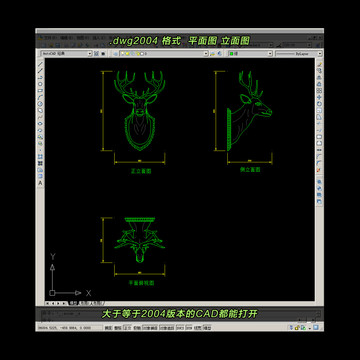Image resolution: width=360 pixels, height=360 pixels.
Task: Toggle ortho mode 正交 in status bar
Action: tap(127, 328)
